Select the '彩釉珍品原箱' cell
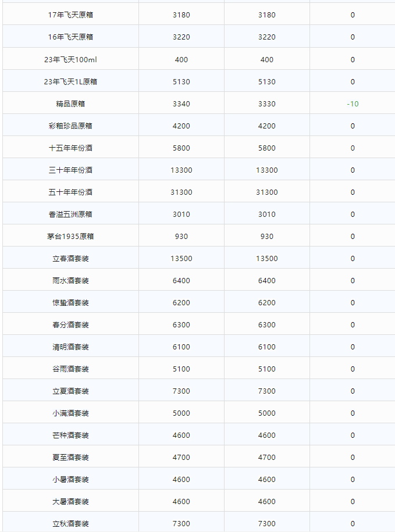Image resolution: width=395 pixels, height=532 pixels. tap(70, 126)
